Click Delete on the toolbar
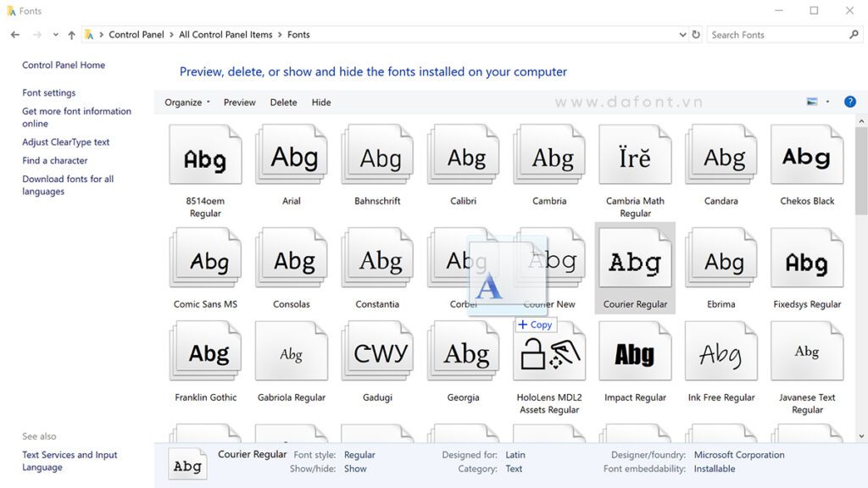The height and width of the screenshot is (488, 868). (x=283, y=102)
